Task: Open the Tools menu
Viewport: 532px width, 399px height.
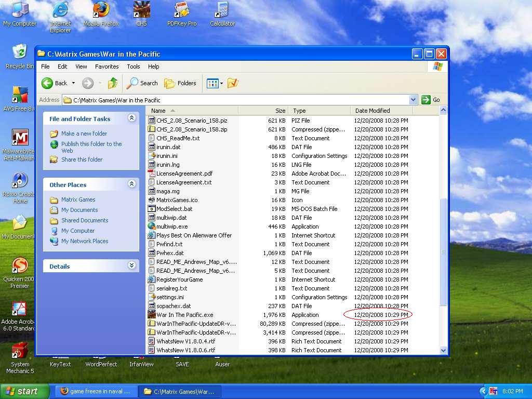Action: [133, 66]
